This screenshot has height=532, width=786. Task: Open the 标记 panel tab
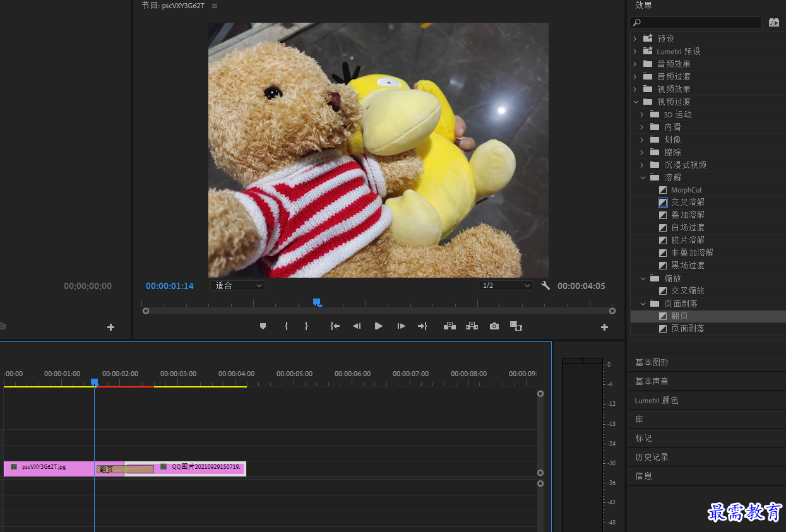[643, 438]
